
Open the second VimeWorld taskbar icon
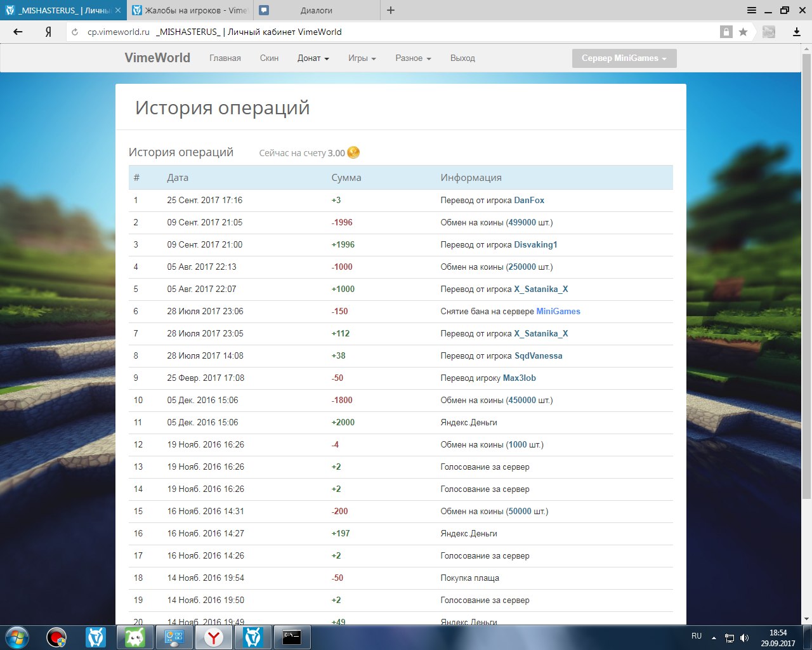(x=253, y=637)
